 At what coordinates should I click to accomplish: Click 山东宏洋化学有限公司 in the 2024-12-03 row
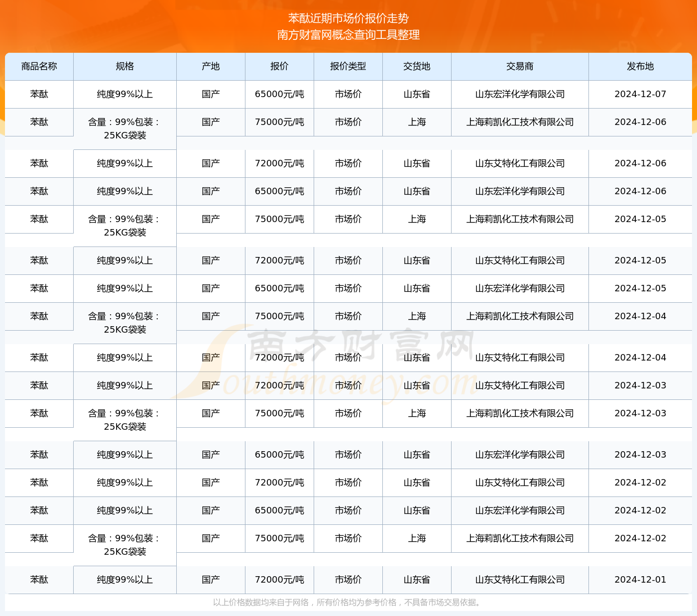(x=520, y=455)
